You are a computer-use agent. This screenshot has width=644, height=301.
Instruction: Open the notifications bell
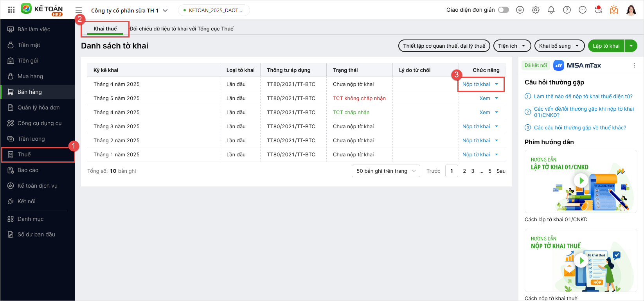pos(551,10)
